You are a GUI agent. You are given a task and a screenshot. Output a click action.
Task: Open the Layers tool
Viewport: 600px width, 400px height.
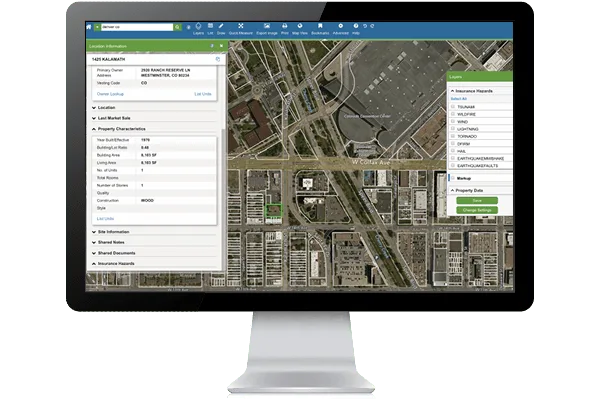pos(198,29)
